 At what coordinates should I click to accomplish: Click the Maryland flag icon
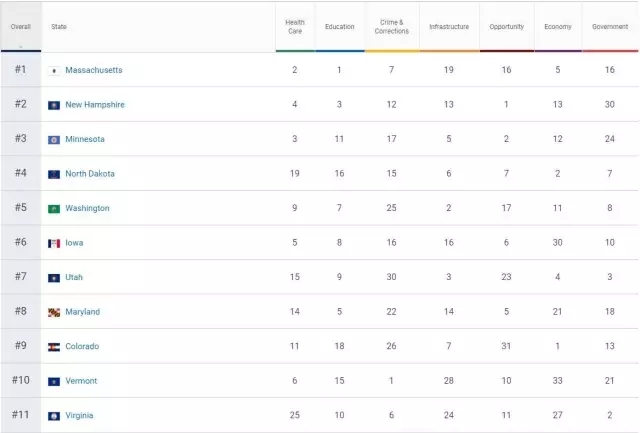click(x=54, y=312)
